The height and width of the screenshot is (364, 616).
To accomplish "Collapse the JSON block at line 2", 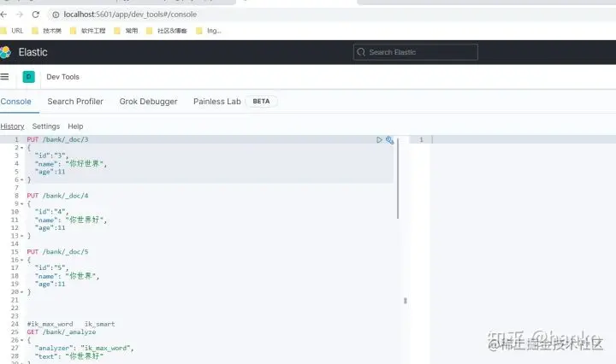I will pyautogui.click(x=21, y=148).
